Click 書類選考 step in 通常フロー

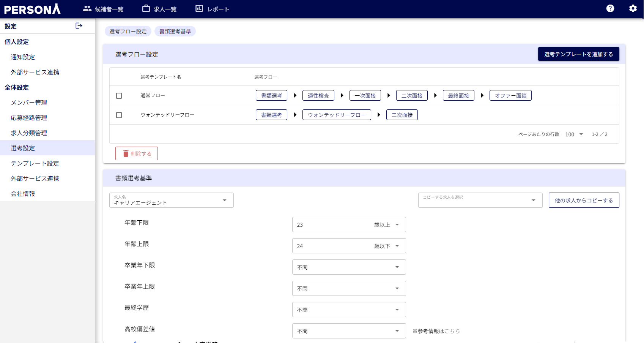pos(271,95)
